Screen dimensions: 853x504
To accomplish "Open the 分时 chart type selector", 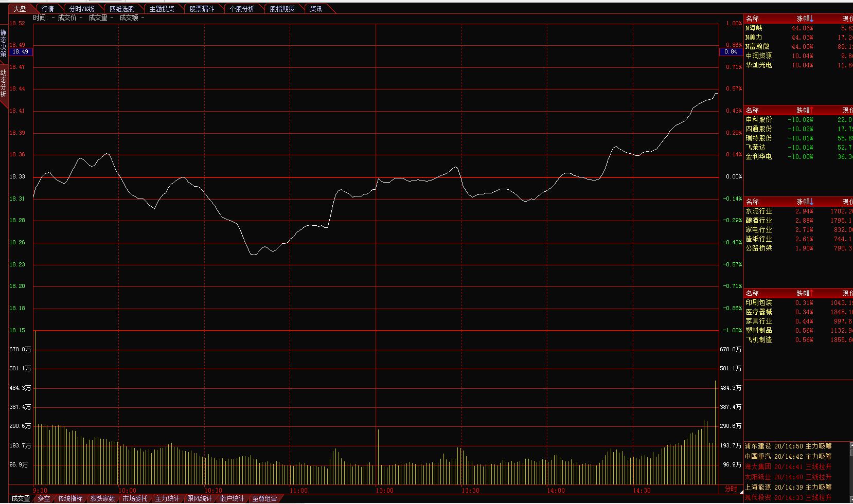I will pyautogui.click(x=731, y=489).
